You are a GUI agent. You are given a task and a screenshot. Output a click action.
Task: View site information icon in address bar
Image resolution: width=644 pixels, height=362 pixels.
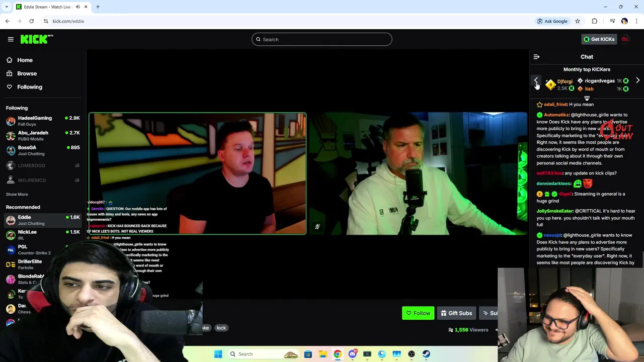pyautogui.click(x=46, y=21)
